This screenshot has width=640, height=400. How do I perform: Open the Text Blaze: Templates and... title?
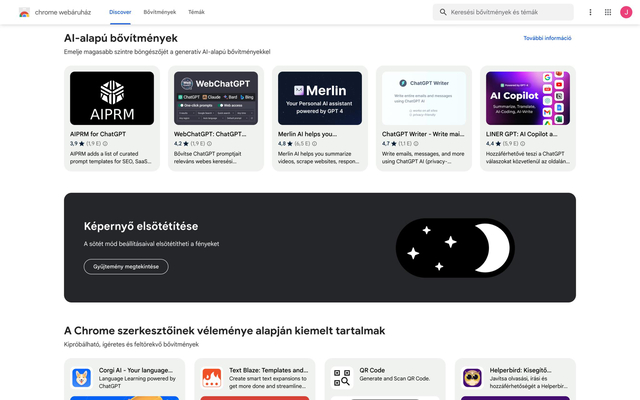(269, 370)
